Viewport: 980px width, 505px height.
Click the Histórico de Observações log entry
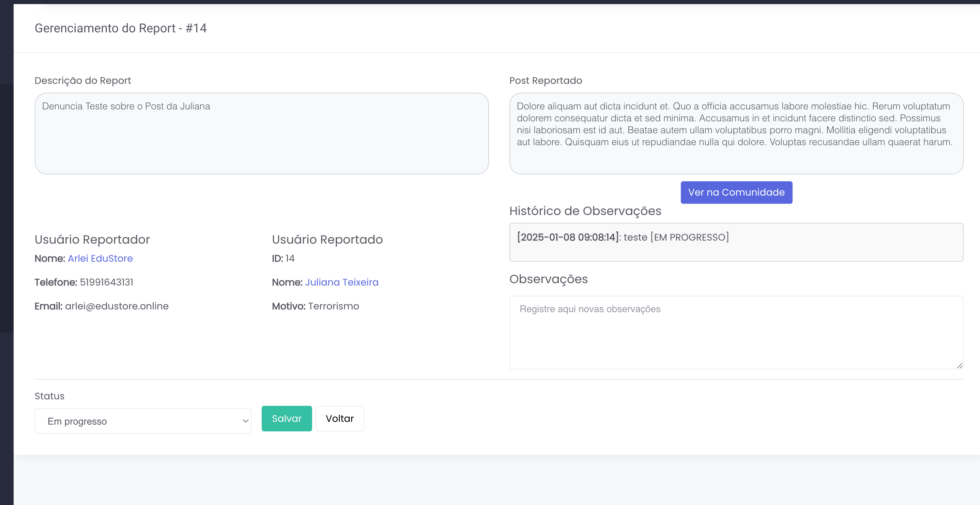pyautogui.click(x=623, y=237)
